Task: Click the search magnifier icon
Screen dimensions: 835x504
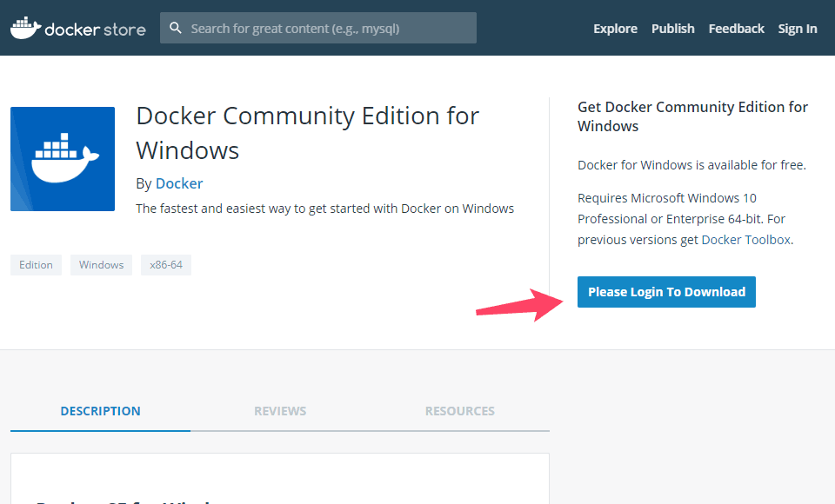Action: point(175,28)
